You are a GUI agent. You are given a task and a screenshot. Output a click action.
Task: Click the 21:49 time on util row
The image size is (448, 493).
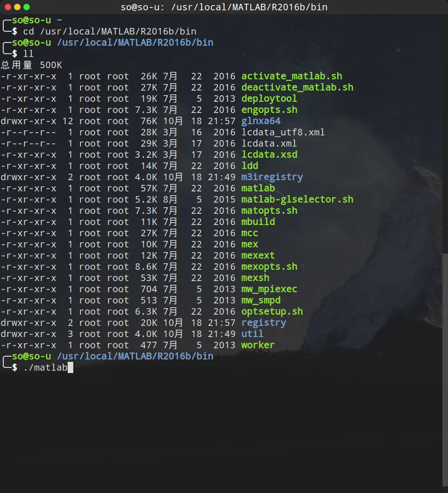point(221,334)
